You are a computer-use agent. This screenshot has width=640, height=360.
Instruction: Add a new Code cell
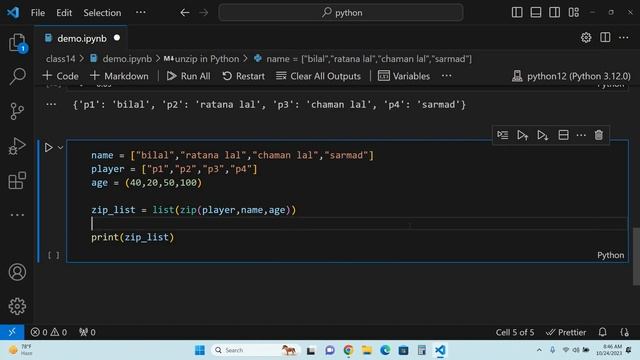60,76
